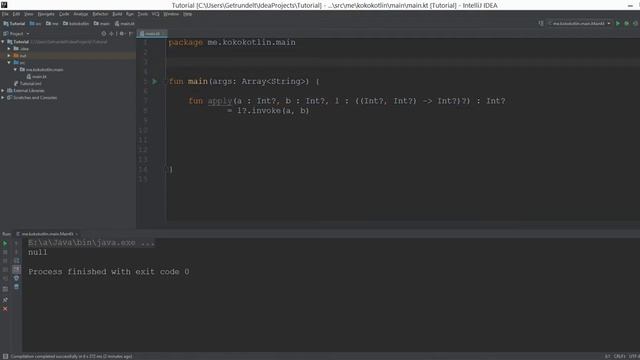Image resolution: width=640 pixels, height=360 pixels.
Task: Click the run gutter icon beside fun main
Action: (154, 81)
